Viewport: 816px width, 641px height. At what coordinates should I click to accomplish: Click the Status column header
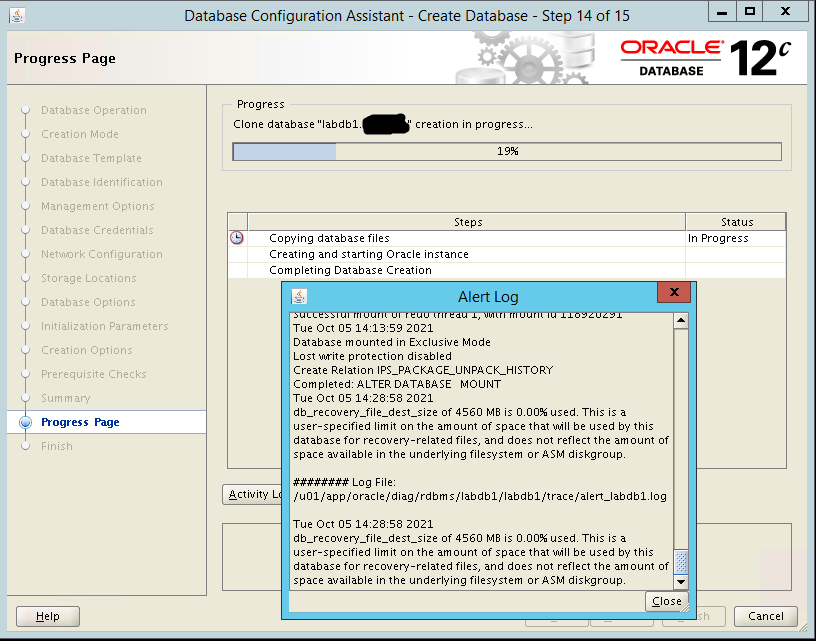click(736, 222)
